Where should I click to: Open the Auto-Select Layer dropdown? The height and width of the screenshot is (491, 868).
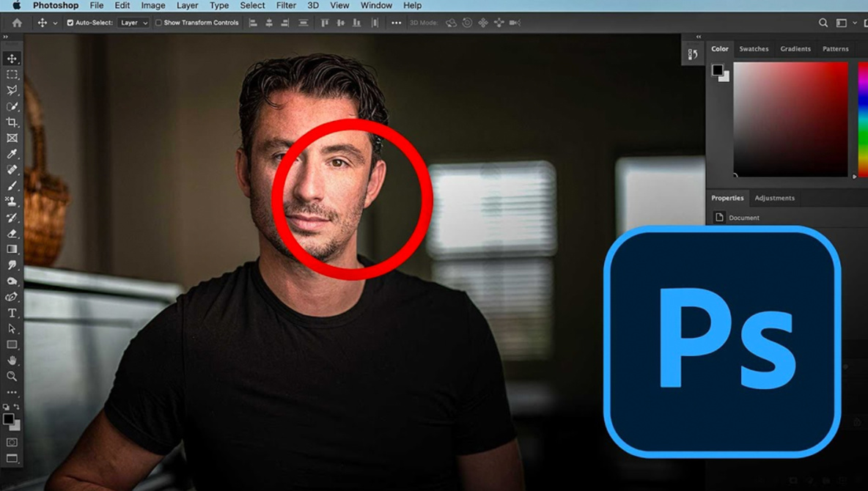tap(133, 23)
